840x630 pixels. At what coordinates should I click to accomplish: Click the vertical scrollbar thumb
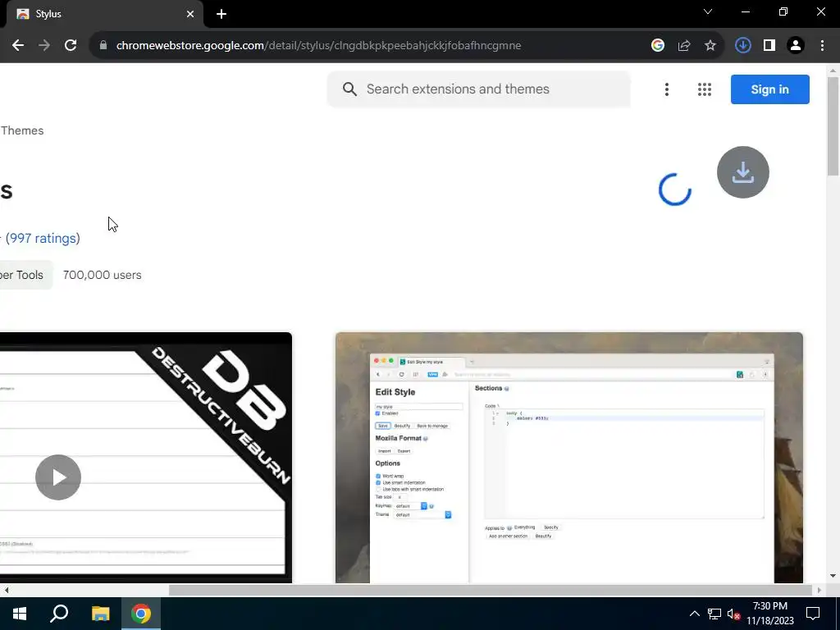click(x=833, y=126)
